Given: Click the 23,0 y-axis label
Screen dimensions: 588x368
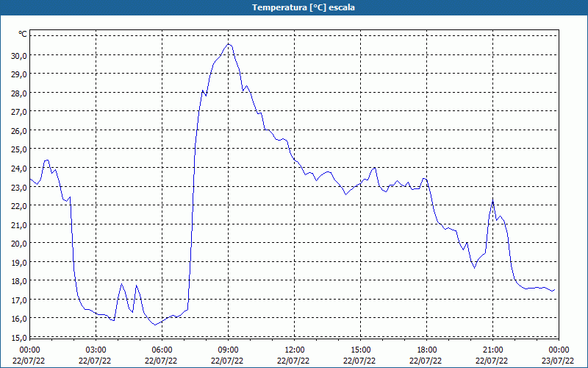Looking at the screenshot, I should coord(19,187).
